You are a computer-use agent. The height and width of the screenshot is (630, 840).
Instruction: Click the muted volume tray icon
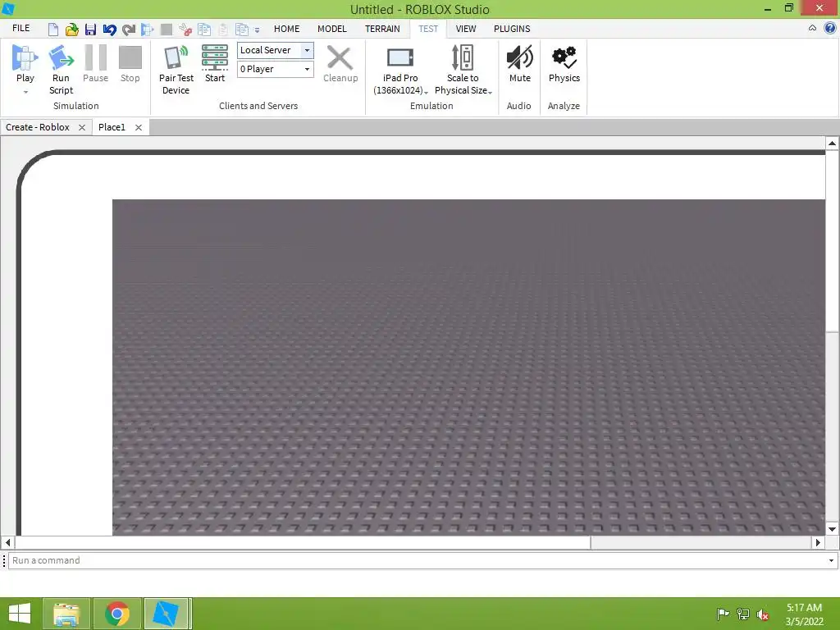click(x=763, y=614)
